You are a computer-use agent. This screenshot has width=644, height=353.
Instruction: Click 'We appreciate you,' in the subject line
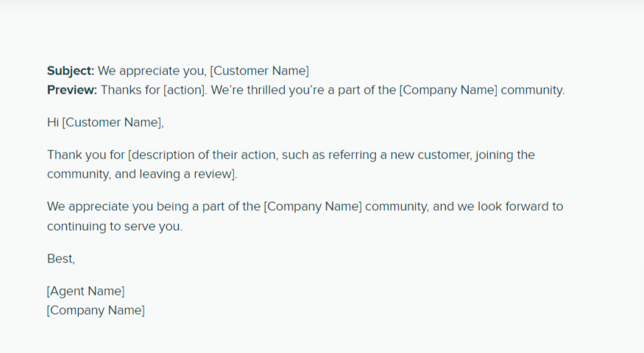[x=152, y=71]
